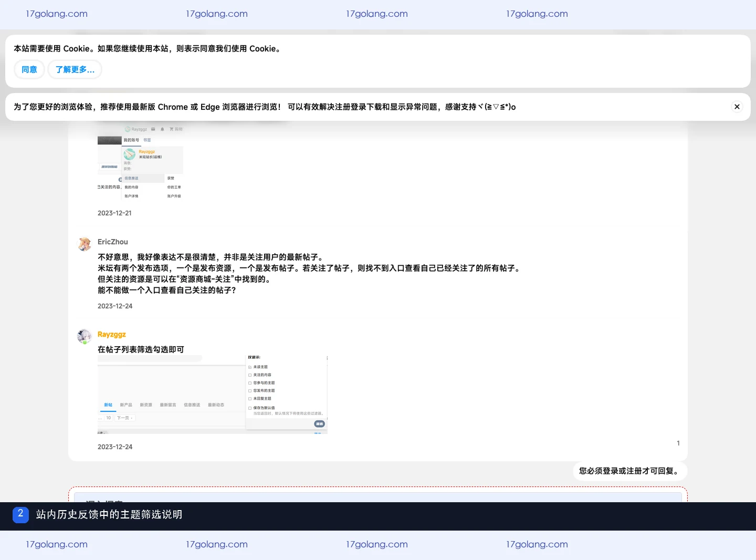756x560 pixels.
Task: Enlarge the filter options screenshot in Rayzggz's reply
Action: (x=213, y=395)
